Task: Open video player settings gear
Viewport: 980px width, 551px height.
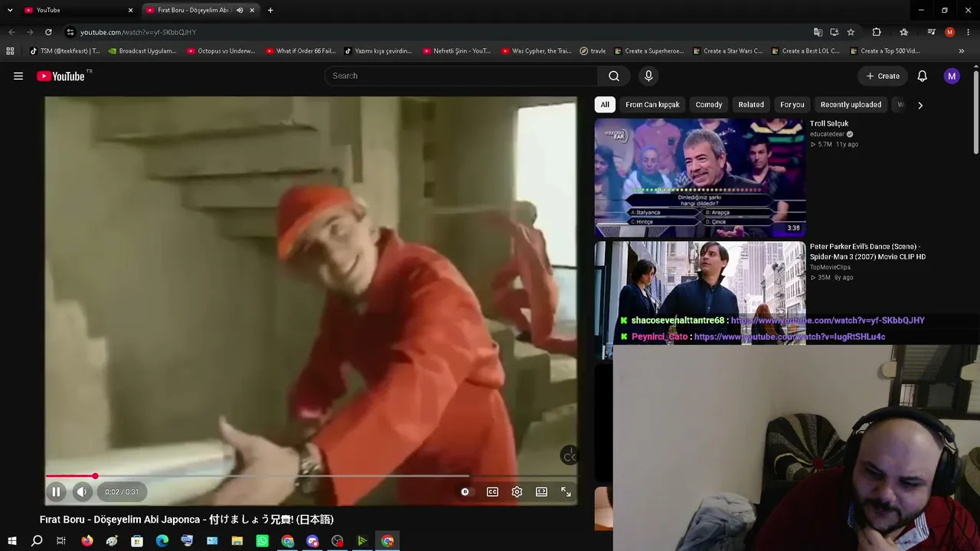Action: [517, 492]
